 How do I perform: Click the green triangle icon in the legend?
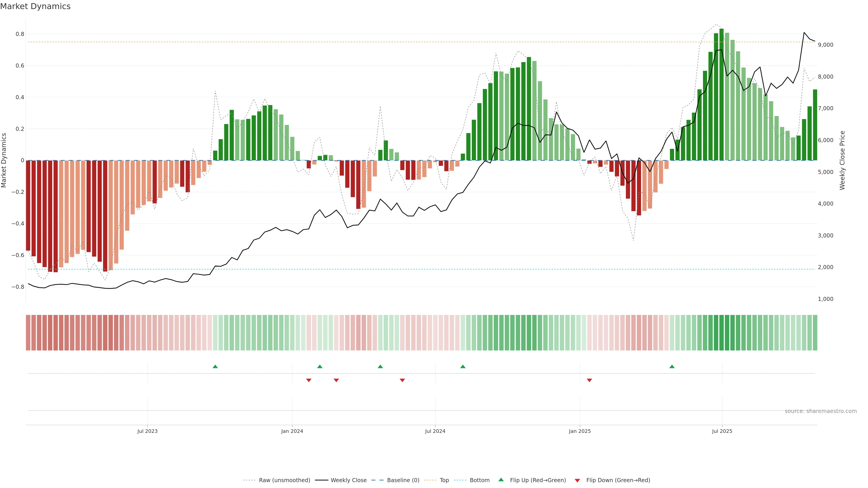tap(501, 480)
